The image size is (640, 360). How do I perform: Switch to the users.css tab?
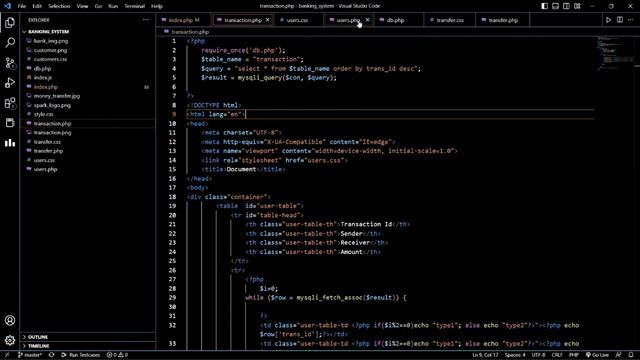(297, 20)
